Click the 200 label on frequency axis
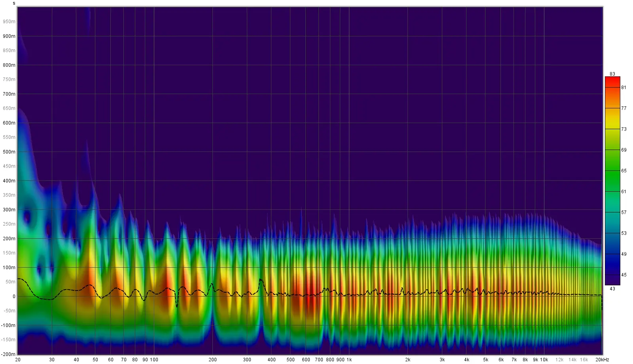Viewport: 633px width, 364px height. (212, 360)
